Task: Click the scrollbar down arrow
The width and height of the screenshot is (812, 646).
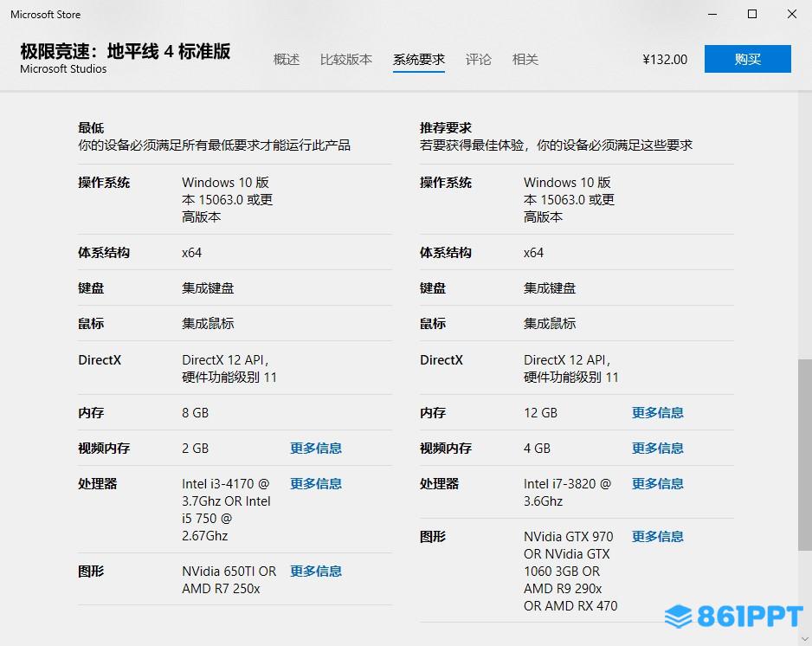Action: coord(805,639)
